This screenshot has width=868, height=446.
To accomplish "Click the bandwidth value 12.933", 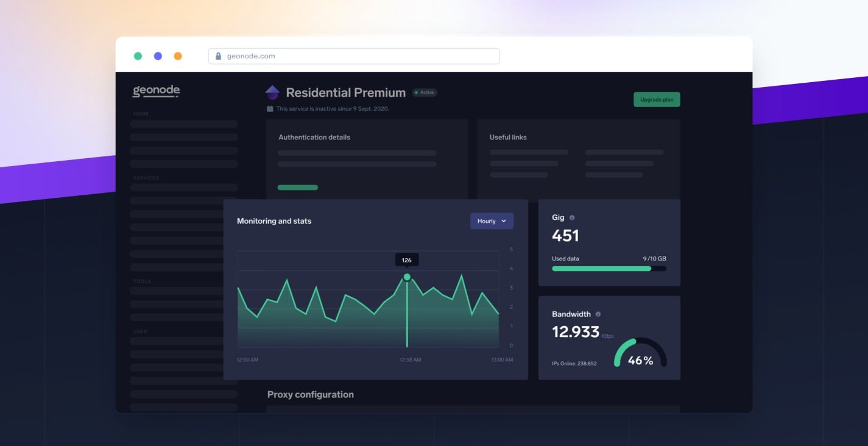I will pos(576,332).
